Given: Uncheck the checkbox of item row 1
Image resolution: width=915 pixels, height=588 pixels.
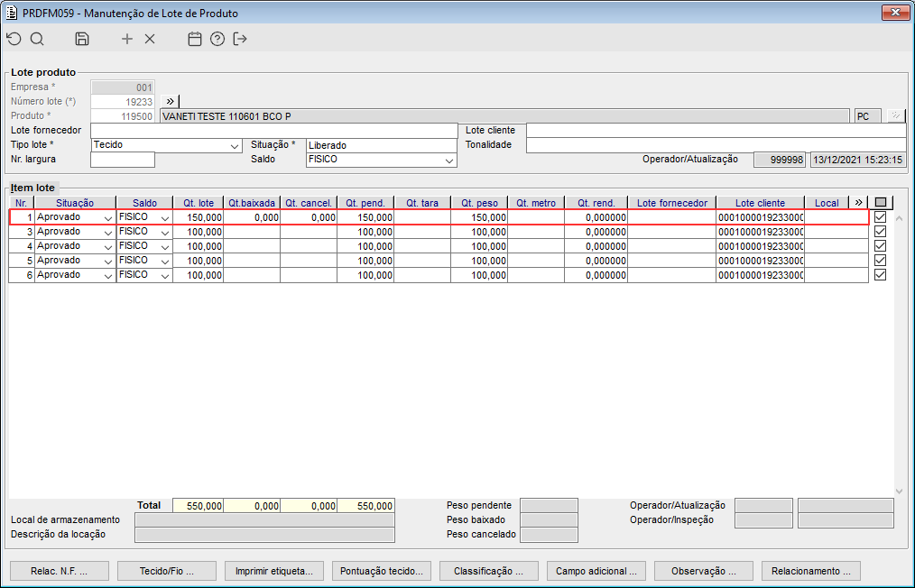Looking at the screenshot, I should click(881, 217).
